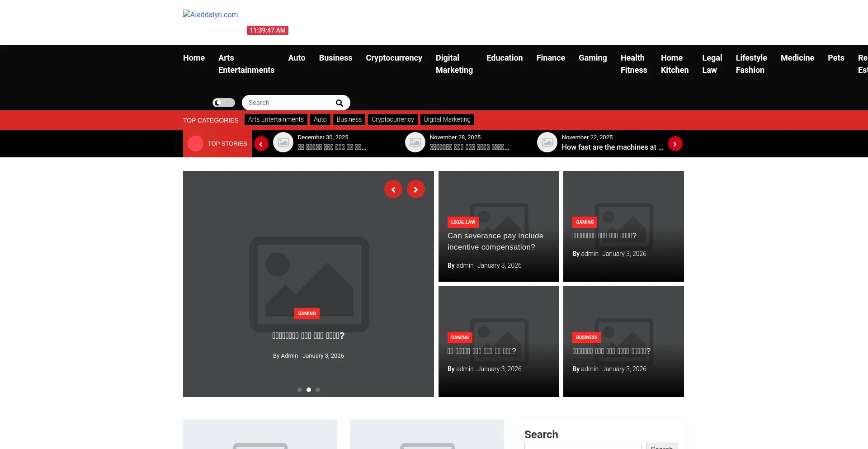Open the Arts Entertainments nav menu
Viewport: 868px width, 449px height.
tap(246, 64)
